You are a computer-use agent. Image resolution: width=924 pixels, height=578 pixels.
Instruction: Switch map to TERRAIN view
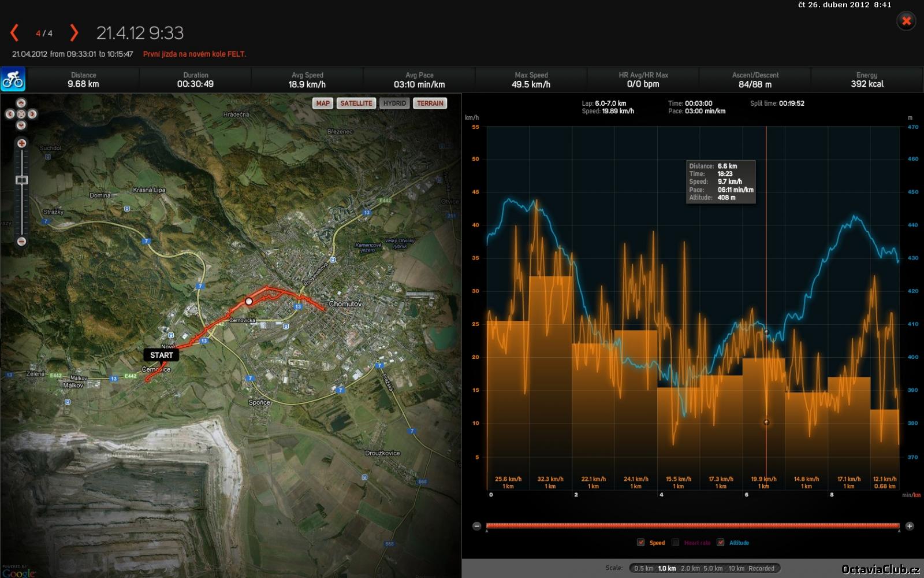pyautogui.click(x=430, y=103)
